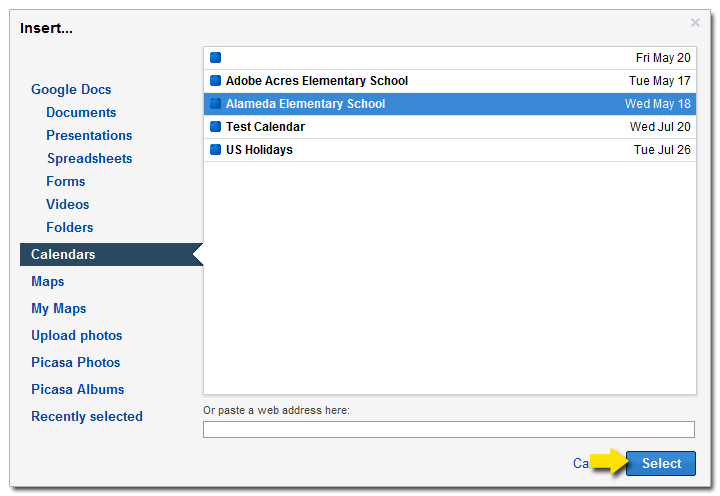Open the Folders category

69,227
